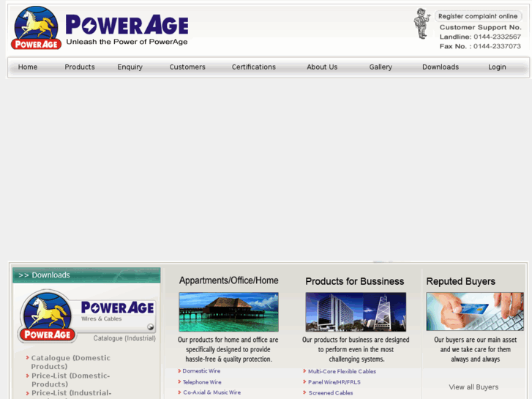Click the Fax No. 0144-2337073 text

tap(480, 46)
